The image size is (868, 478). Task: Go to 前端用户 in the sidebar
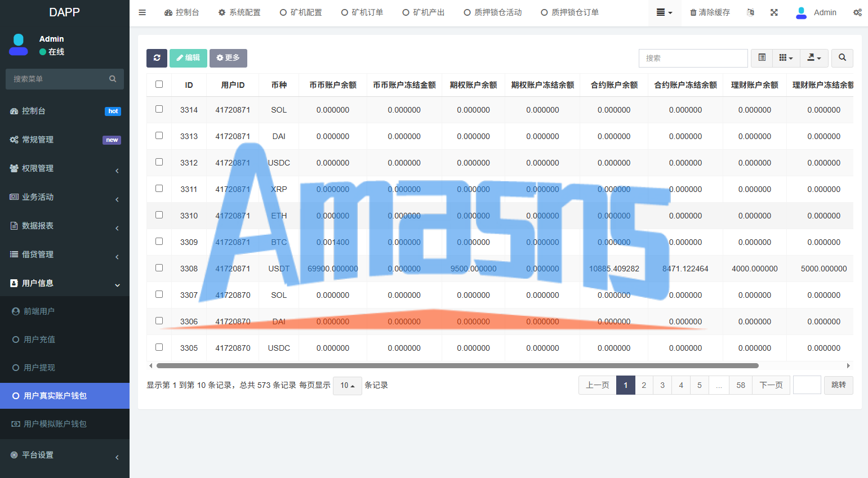pyautogui.click(x=65, y=311)
